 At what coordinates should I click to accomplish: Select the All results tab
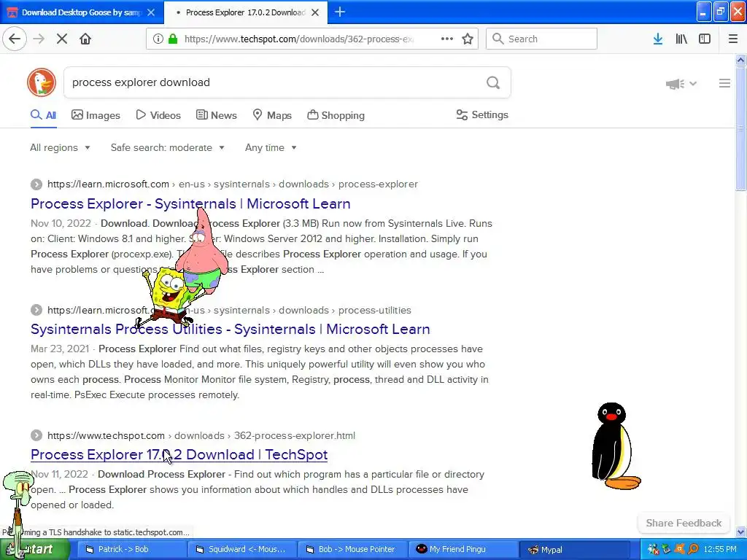click(x=43, y=115)
